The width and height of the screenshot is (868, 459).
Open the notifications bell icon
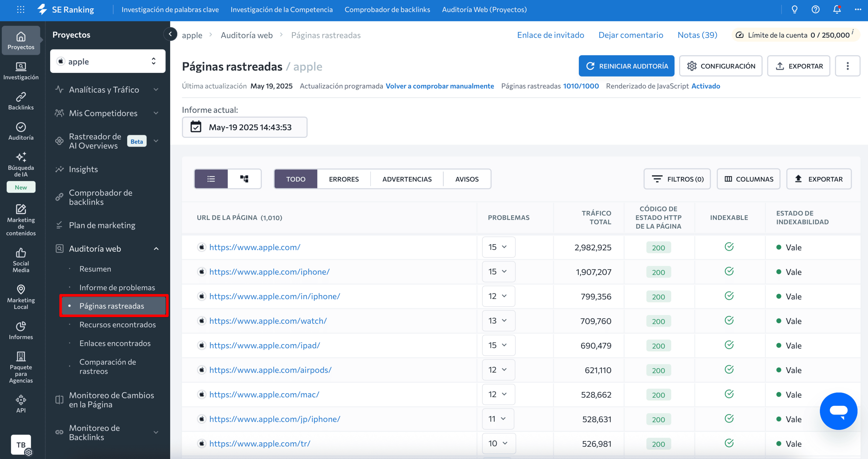tap(837, 9)
